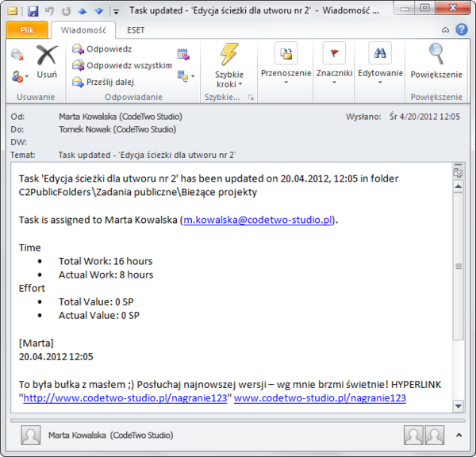Expand the Przenoszenie dropdown arrow
The width and height of the screenshot is (476, 457).
tap(286, 83)
